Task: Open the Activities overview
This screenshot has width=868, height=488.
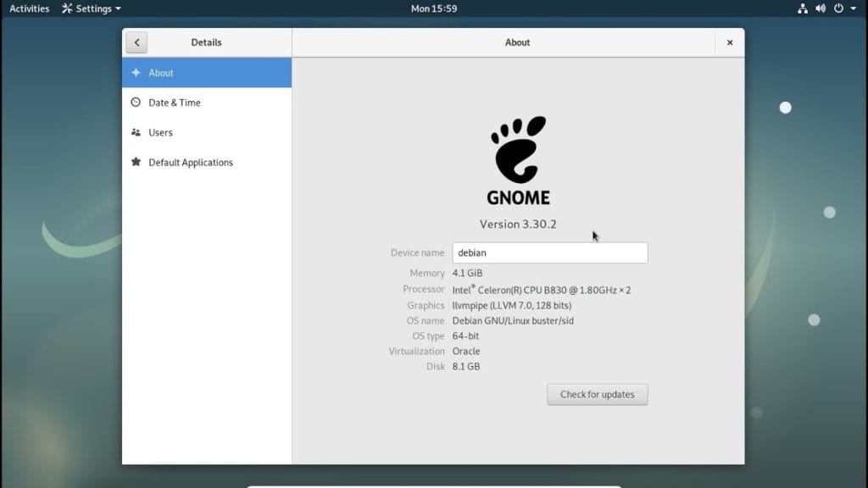Action: 30,8
